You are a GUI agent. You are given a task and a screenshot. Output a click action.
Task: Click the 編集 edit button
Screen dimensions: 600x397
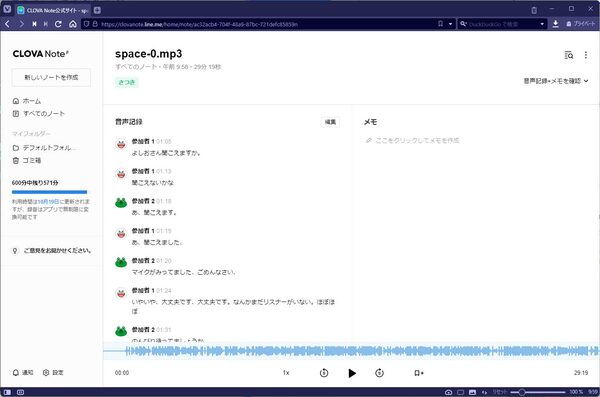click(x=330, y=122)
